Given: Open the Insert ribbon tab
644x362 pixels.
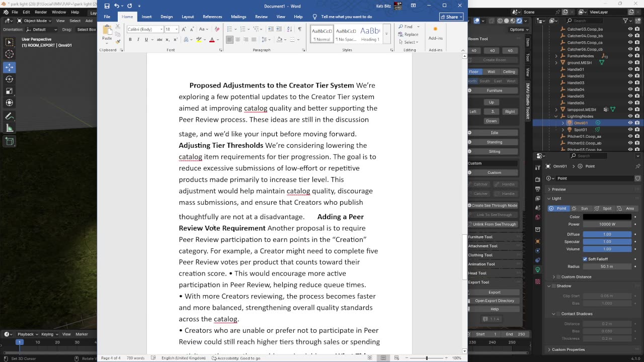Looking at the screenshot, I should coord(146,17).
